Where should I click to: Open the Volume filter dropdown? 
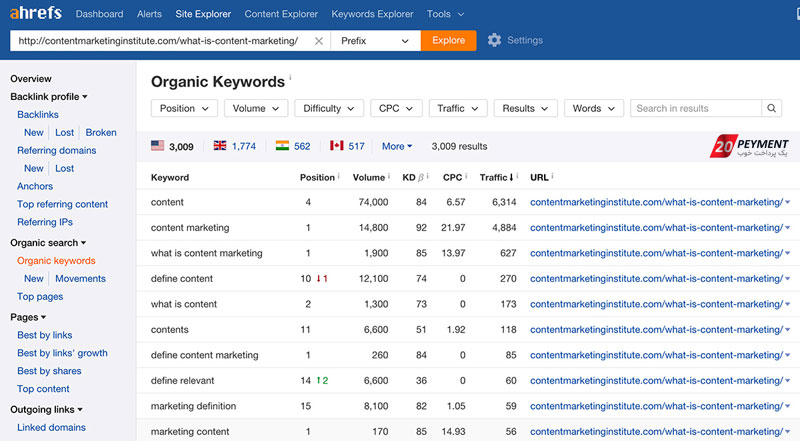tap(256, 108)
